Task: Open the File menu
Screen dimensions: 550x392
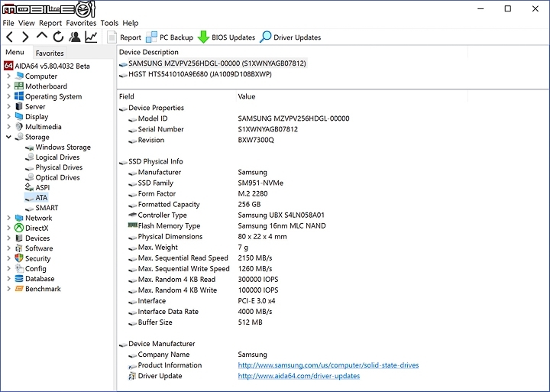Action: [8, 23]
